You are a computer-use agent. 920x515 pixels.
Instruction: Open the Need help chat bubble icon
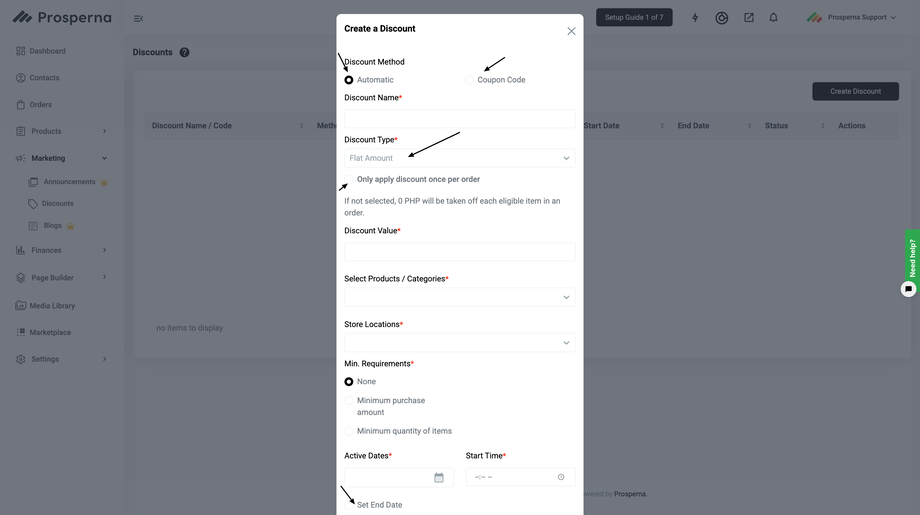pyautogui.click(x=908, y=289)
